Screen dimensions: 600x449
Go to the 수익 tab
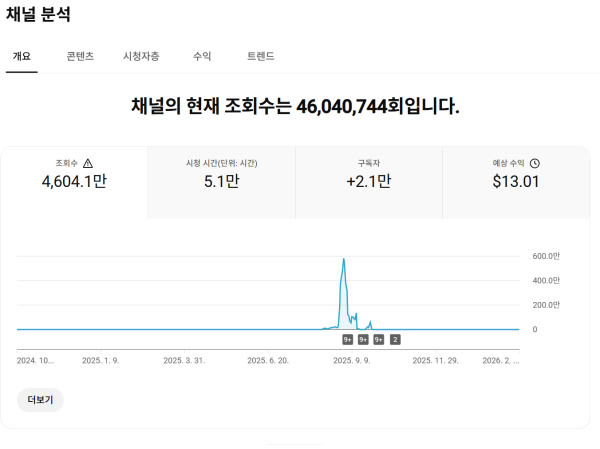point(202,57)
